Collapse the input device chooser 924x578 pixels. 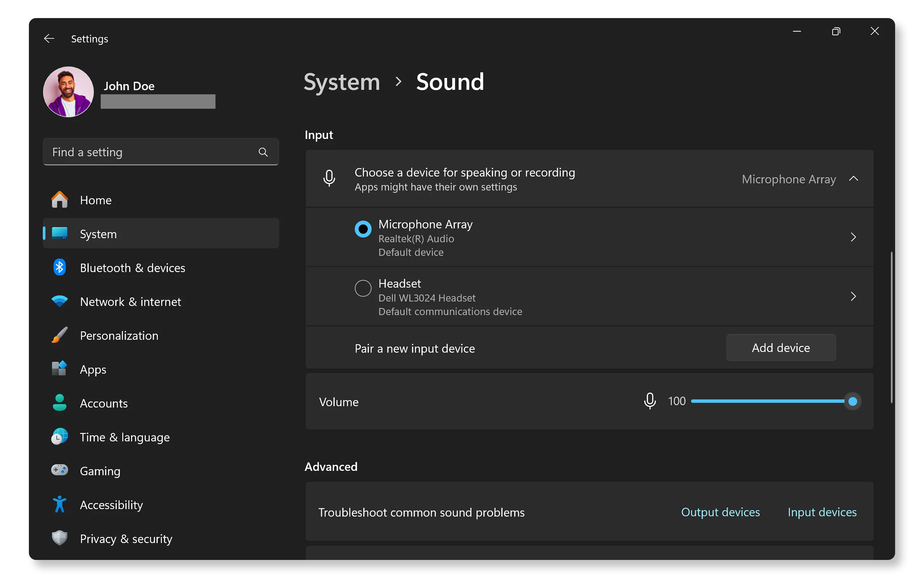coord(853,178)
